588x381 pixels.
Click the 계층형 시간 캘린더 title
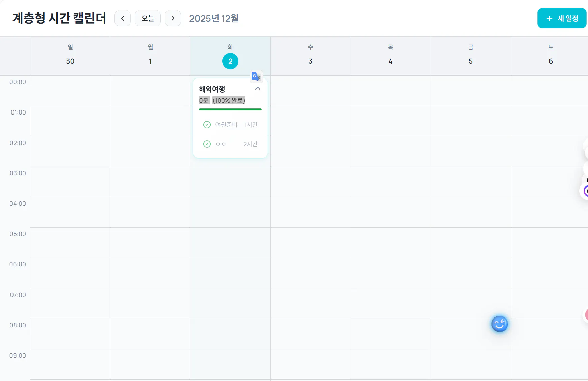59,18
